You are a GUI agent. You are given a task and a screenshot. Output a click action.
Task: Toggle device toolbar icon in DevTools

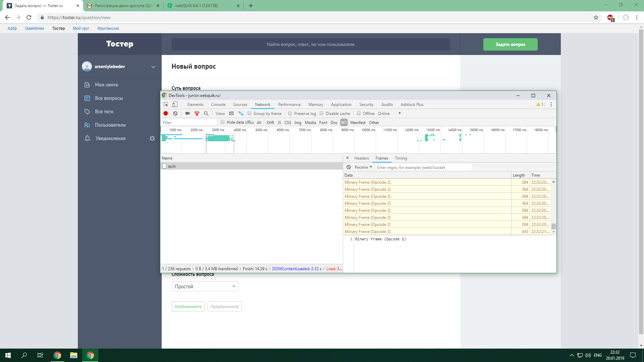coord(175,105)
